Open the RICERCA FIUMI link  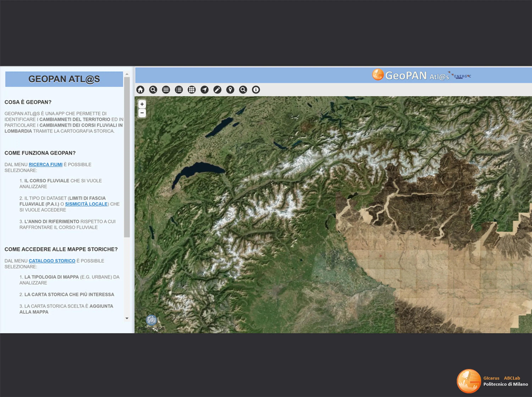coord(45,165)
